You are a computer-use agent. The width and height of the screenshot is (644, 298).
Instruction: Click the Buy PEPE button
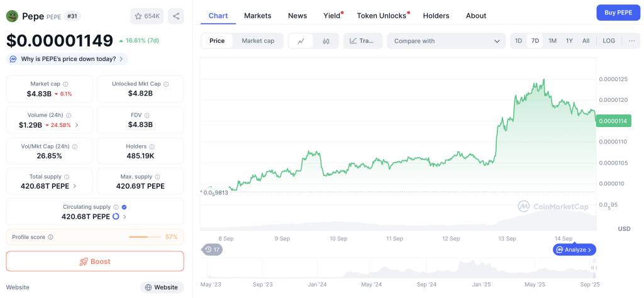[618, 13]
